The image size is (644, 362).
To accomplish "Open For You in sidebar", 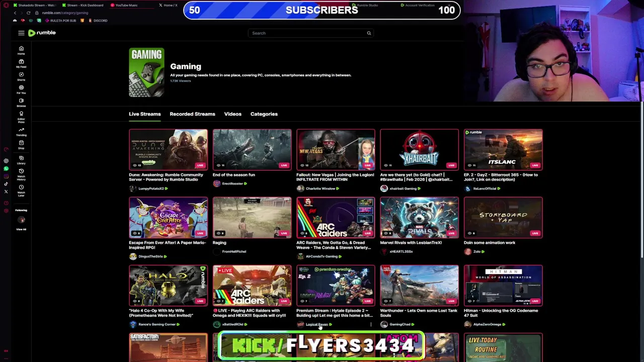I will tap(21, 89).
